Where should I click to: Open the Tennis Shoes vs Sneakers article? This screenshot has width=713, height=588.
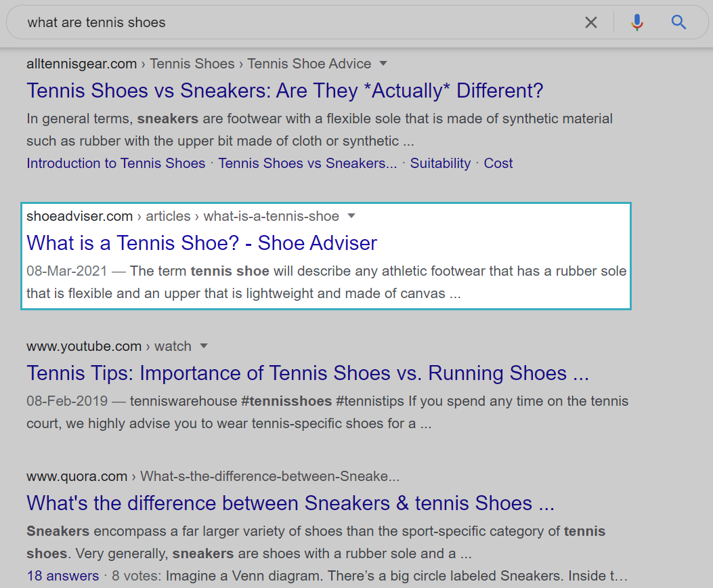pyautogui.click(x=284, y=90)
